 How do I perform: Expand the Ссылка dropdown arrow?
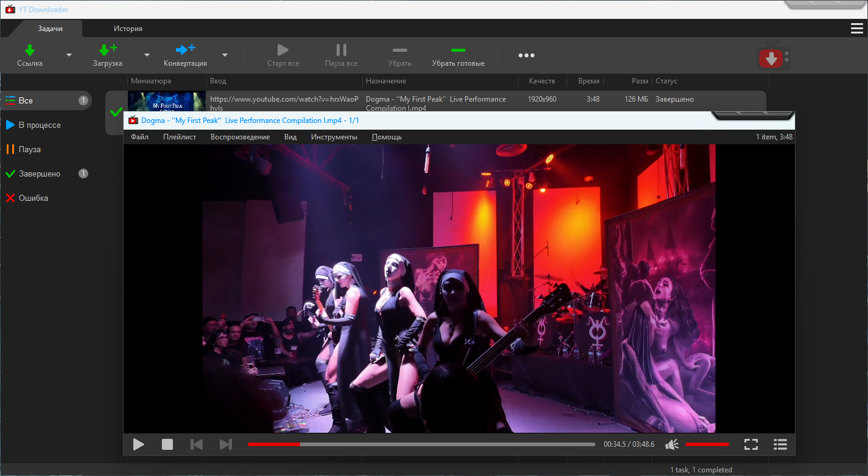coord(69,55)
